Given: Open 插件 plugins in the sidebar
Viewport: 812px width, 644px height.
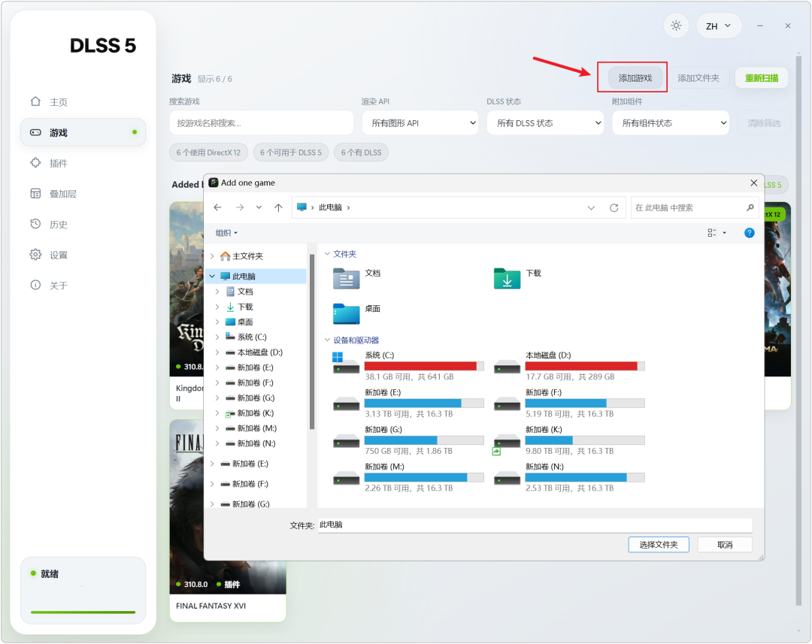Looking at the screenshot, I should click(x=83, y=163).
